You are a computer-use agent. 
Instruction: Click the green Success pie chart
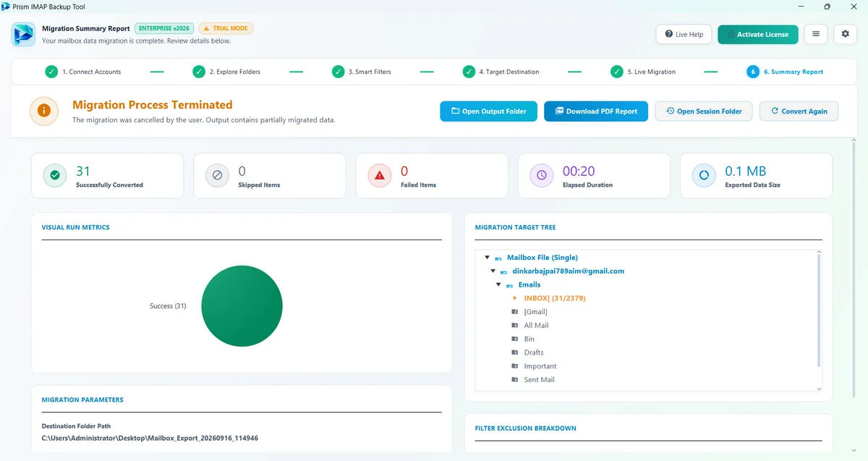tap(242, 306)
